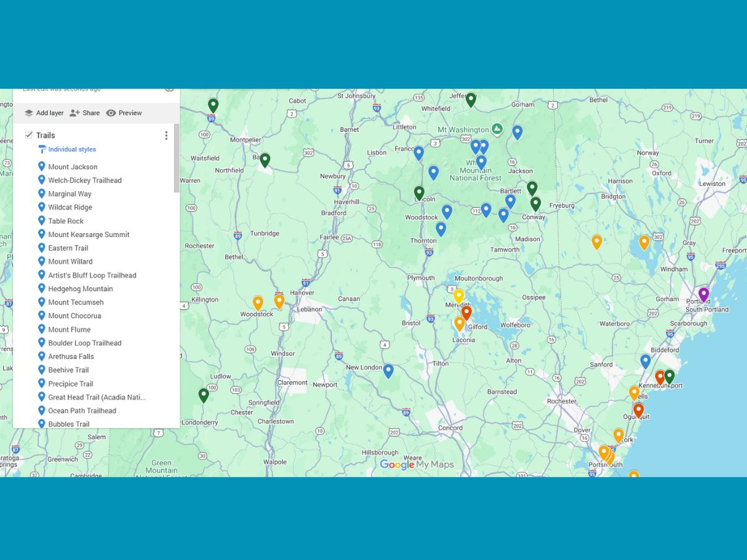Select Eastern Trail in the list
This screenshot has width=747, height=560.
click(x=68, y=248)
